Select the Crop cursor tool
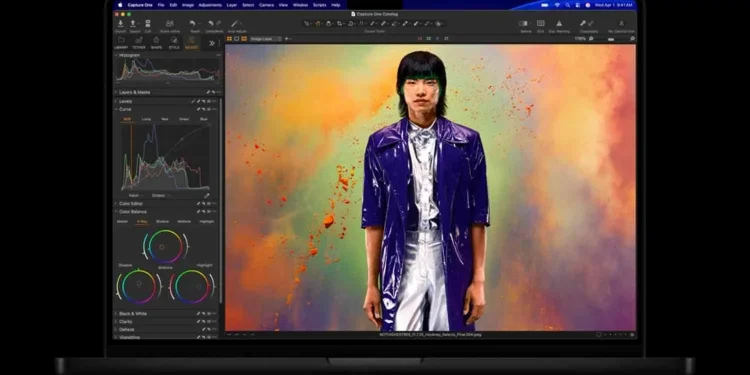 tap(340, 23)
